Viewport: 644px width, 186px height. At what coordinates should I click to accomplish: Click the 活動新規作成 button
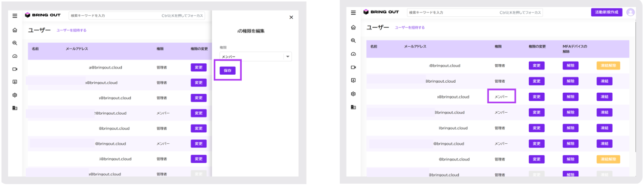[607, 12]
